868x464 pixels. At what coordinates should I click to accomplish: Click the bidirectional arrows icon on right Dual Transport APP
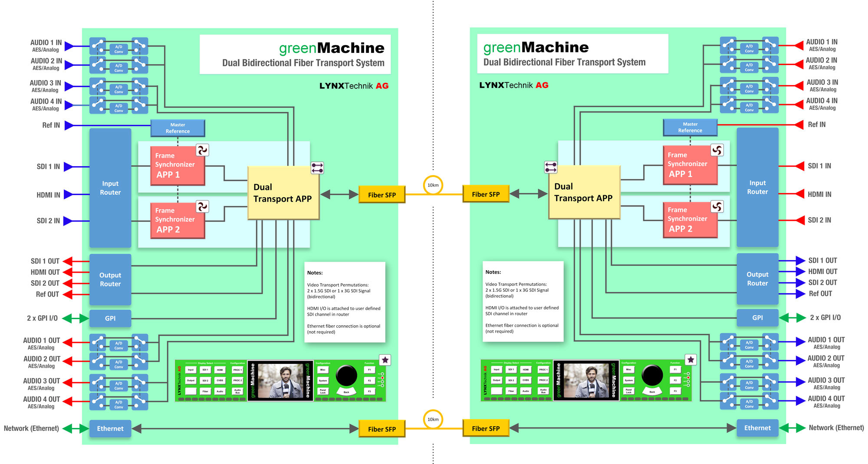coord(551,167)
